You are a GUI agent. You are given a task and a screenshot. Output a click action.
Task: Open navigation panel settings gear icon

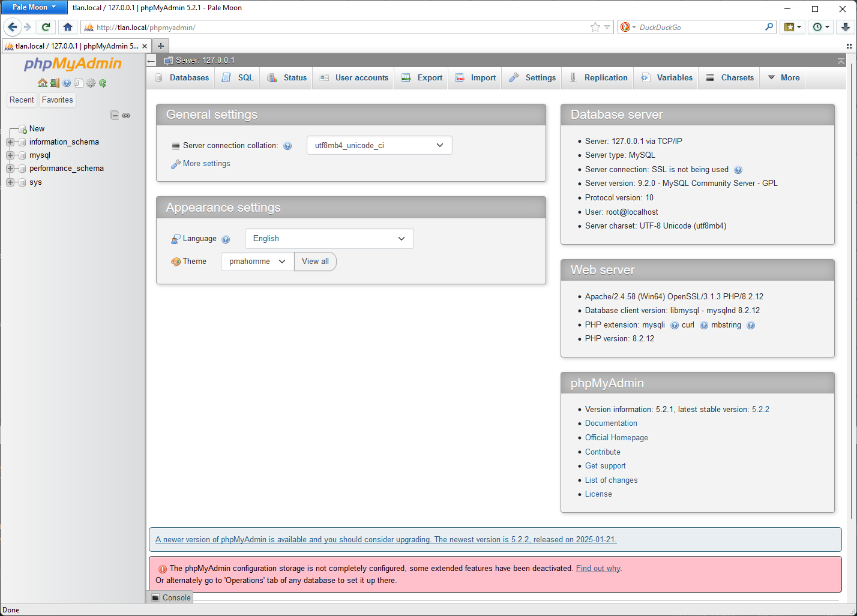point(91,83)
